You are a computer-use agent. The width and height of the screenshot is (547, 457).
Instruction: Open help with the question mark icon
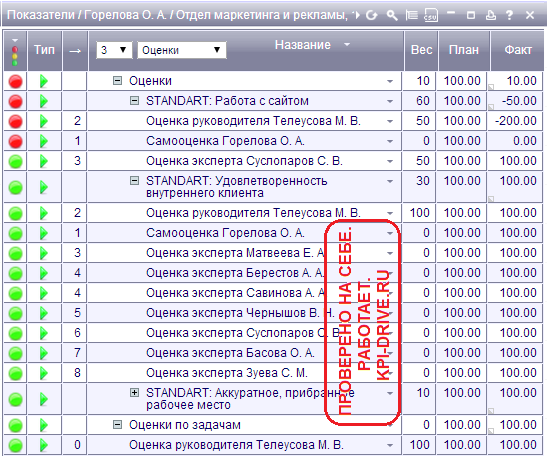point(510,15)
